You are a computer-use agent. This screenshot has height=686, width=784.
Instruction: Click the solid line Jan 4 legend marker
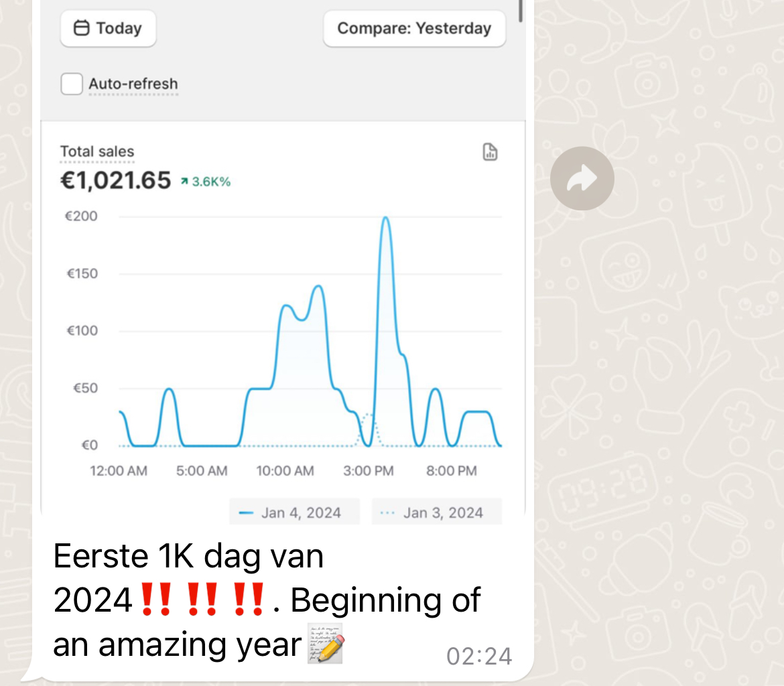click(246, 513)
